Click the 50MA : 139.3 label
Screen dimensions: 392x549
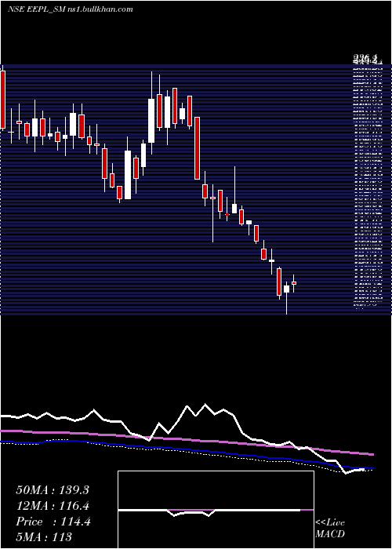coord(53,490)
